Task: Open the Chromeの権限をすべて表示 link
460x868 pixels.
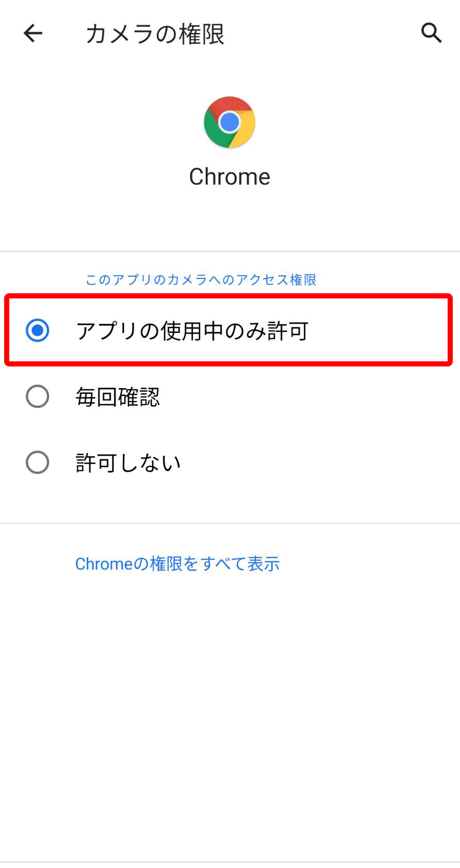Action: pyautogui.click(x=177, y=564)
